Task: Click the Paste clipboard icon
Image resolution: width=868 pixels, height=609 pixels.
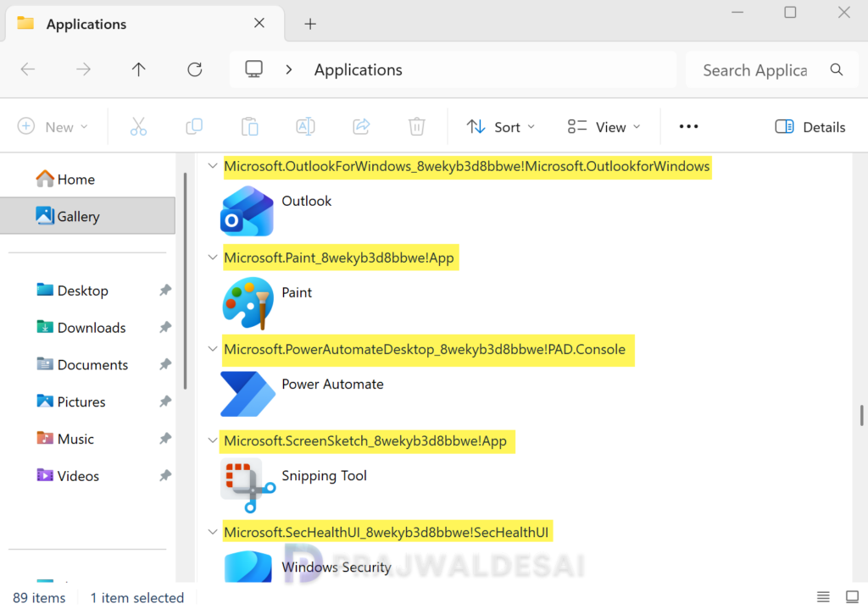Action: (x=250, y=127)
